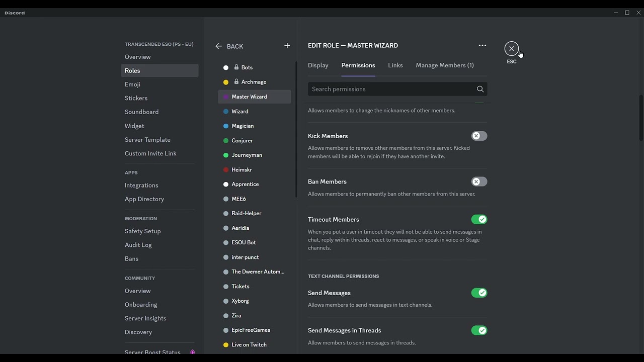This screenshot has width=644, height=362.
Task: Open the Integrations page
Action: point(159,185)
